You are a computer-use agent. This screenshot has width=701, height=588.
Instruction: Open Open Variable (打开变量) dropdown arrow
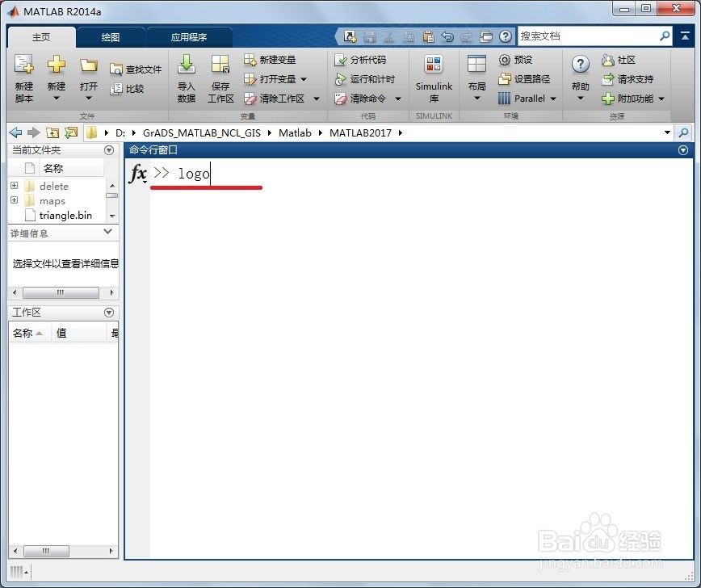click(304, 79)
